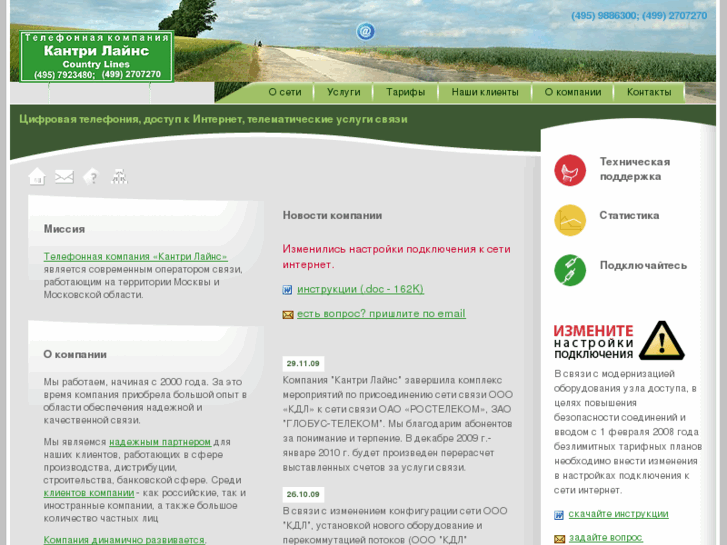This screenshot has height=545, width=727.
Task: Open the red Техническая поддержка icon
Action: 570,170
